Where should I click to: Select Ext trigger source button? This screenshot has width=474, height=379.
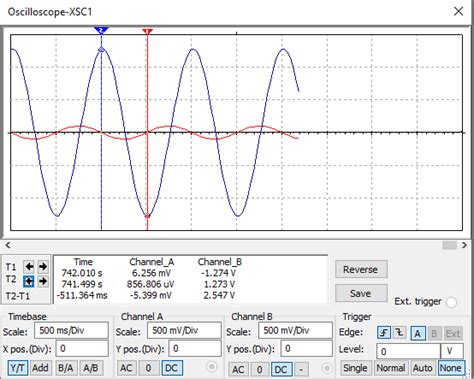pos(453,333)
